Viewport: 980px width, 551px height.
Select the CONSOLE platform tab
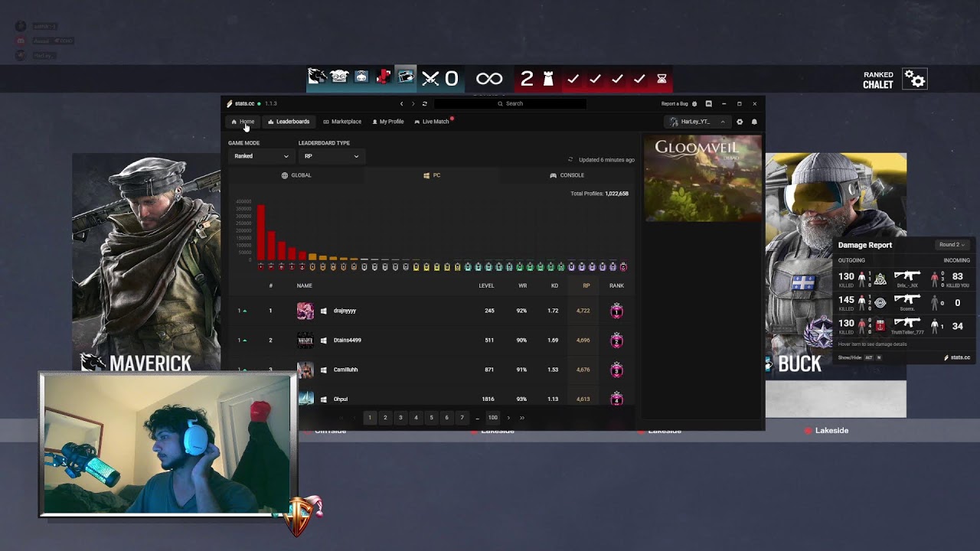pyautogui.click(x=567, y=175)
